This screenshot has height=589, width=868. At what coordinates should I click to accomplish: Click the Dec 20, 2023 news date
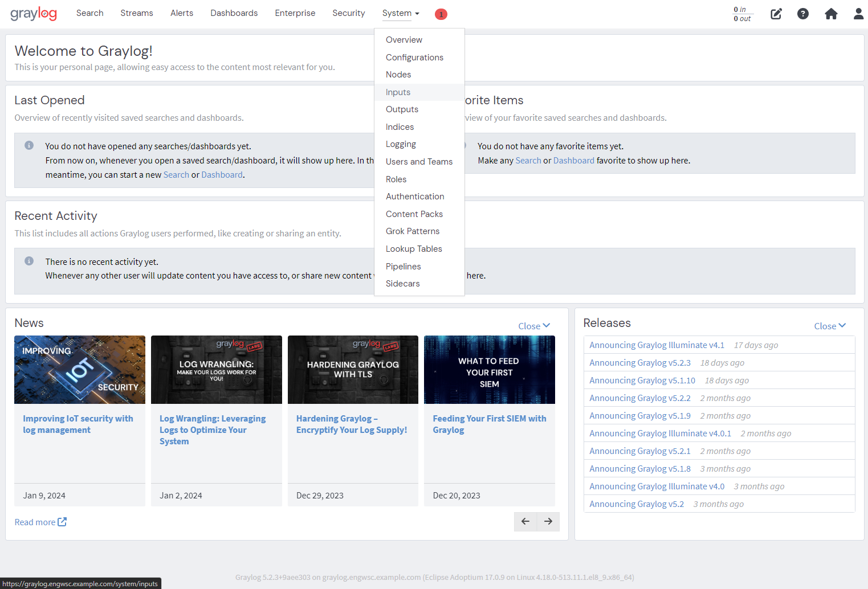pos(457,496)
